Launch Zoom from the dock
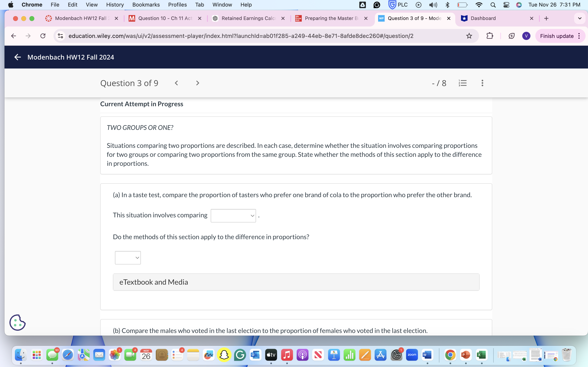588x367 pixels. tap(412, 355)
